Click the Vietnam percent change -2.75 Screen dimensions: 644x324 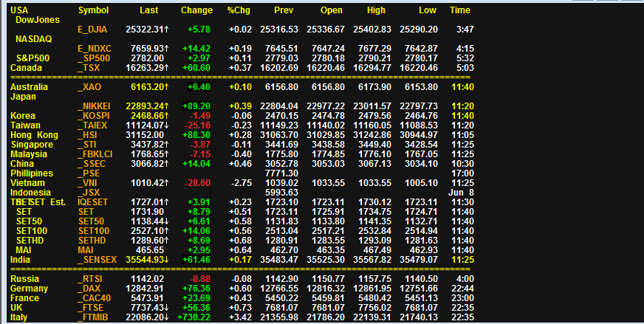coord(241,183)
